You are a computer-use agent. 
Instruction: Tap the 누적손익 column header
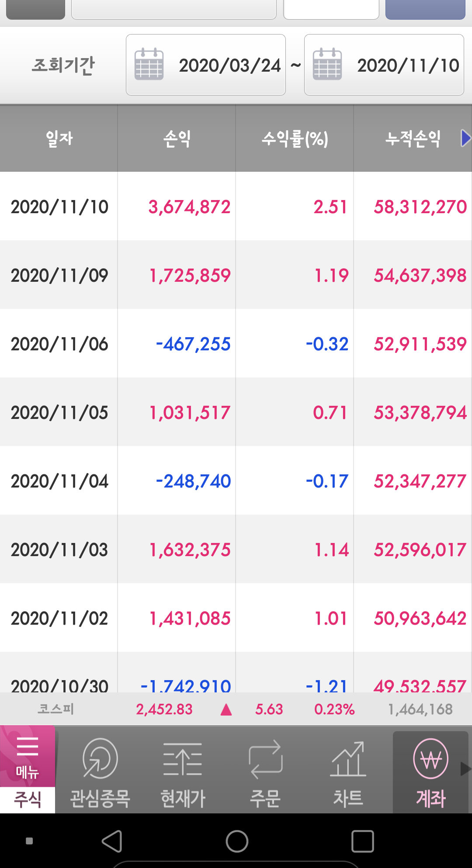click(413, 138)
